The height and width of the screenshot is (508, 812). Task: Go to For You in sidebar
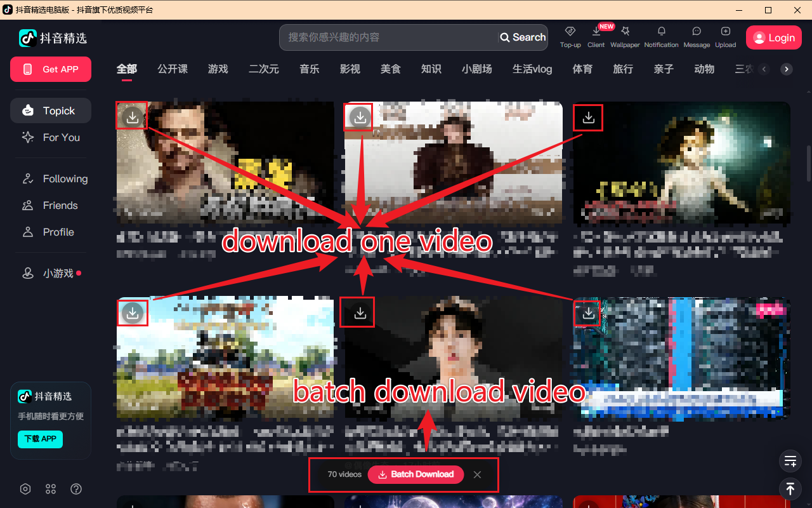(x=51, y=137)
